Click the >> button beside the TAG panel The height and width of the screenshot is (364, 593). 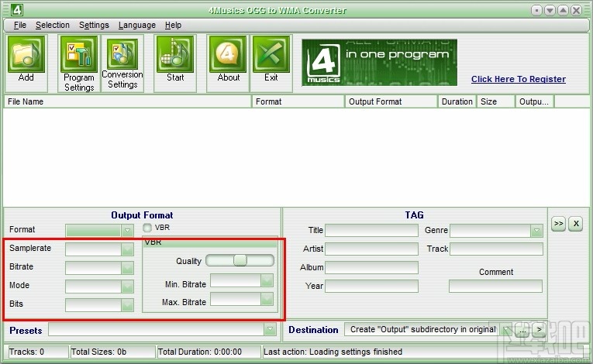[x=559, y=223]
